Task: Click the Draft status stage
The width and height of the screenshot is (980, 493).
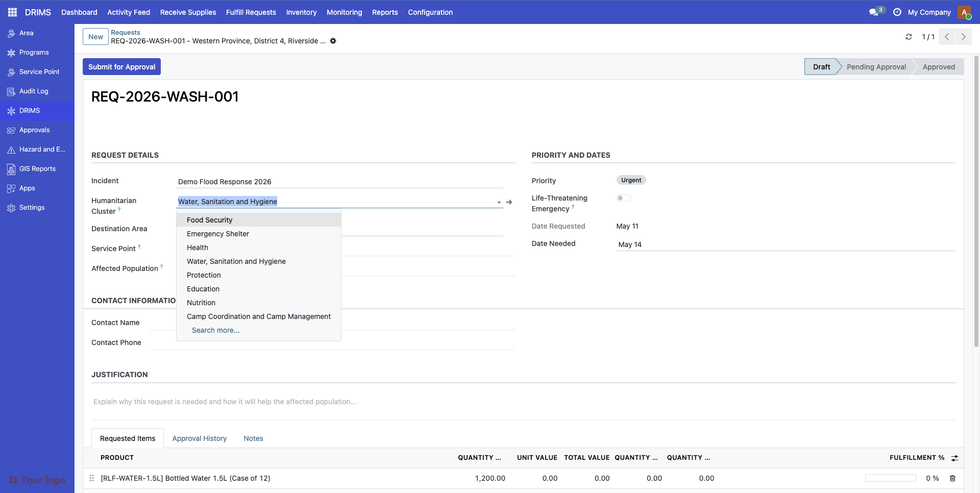Action: click(821, 67)
